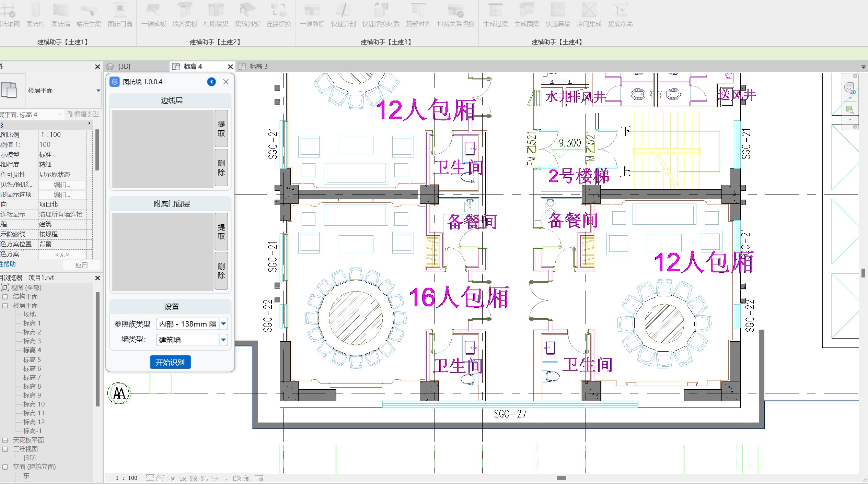Switch to the {3D} view tab
The height and width of the screenshot is (484, 868).
click(124, 67)
